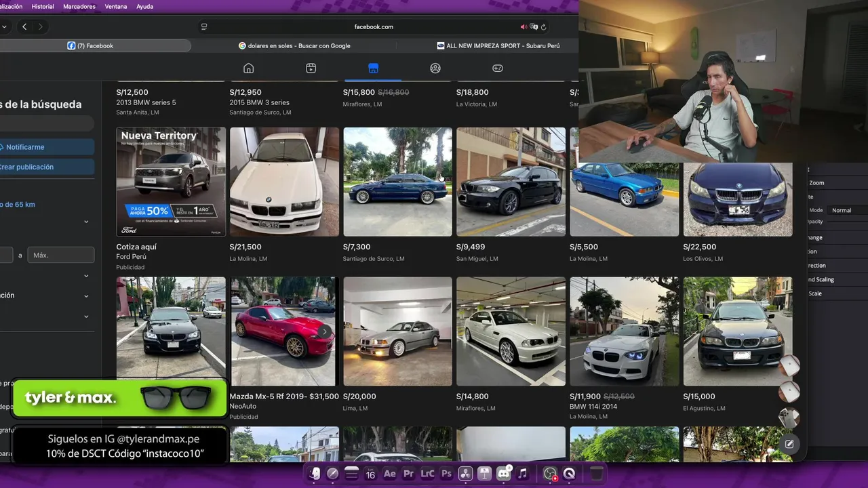Open the Trash in the Dock
868x488 pixels.
596,474
